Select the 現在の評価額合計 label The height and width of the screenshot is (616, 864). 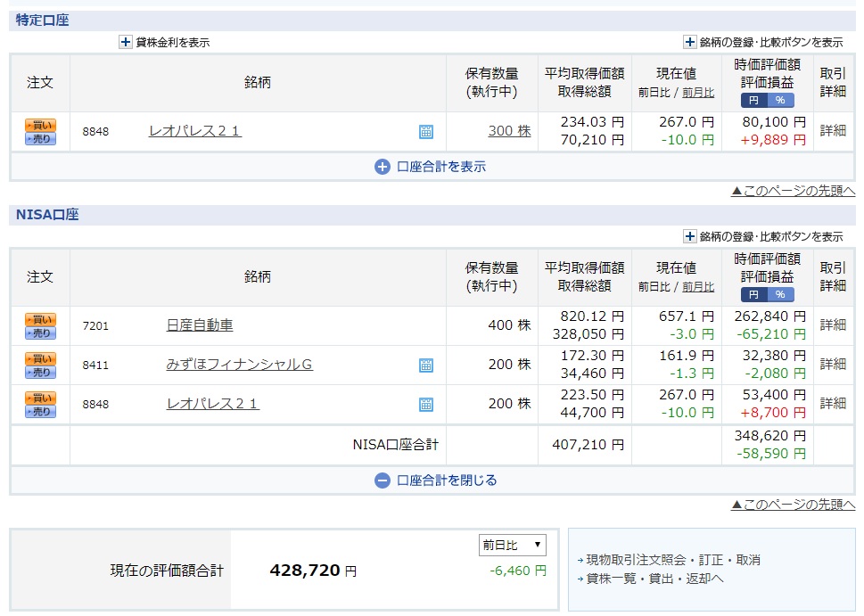pyautogui.click(x=167, y=571)
